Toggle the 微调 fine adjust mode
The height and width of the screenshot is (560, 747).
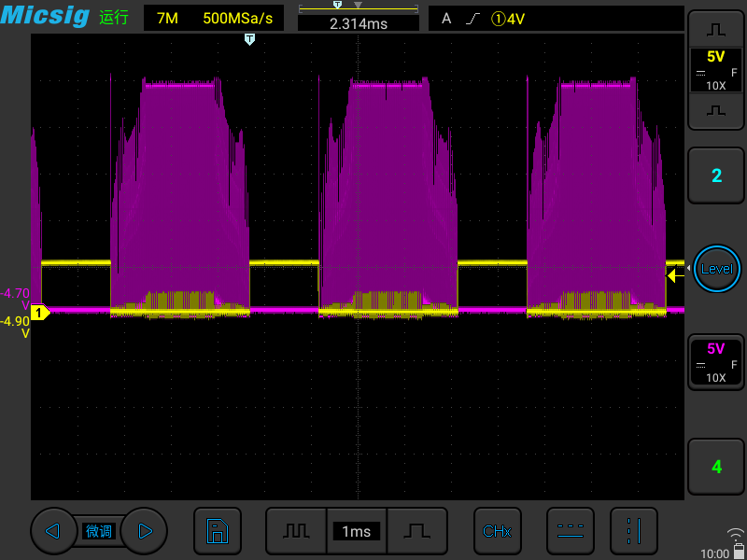99,531
